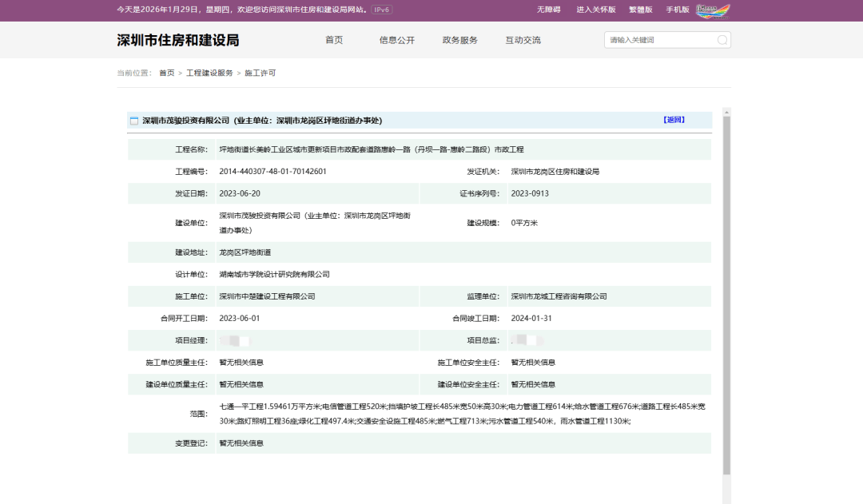Click the colorful logo icon in top bar

tap(713, 10)
